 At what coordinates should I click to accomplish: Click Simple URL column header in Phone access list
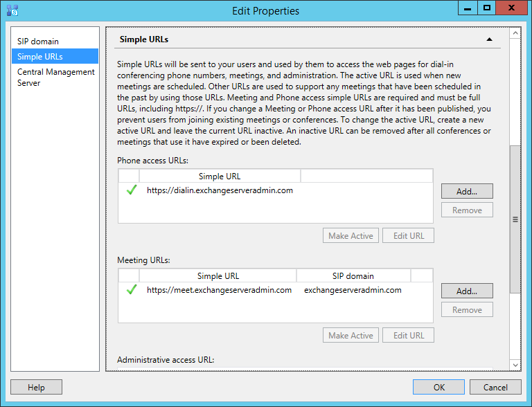(x=220, y=177)
